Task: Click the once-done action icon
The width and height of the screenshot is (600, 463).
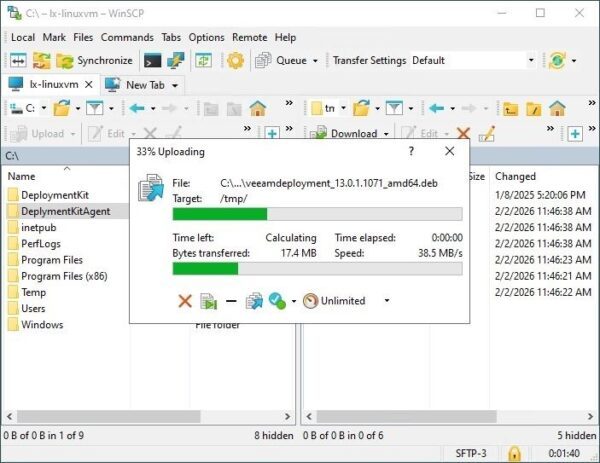Action: 277,301
